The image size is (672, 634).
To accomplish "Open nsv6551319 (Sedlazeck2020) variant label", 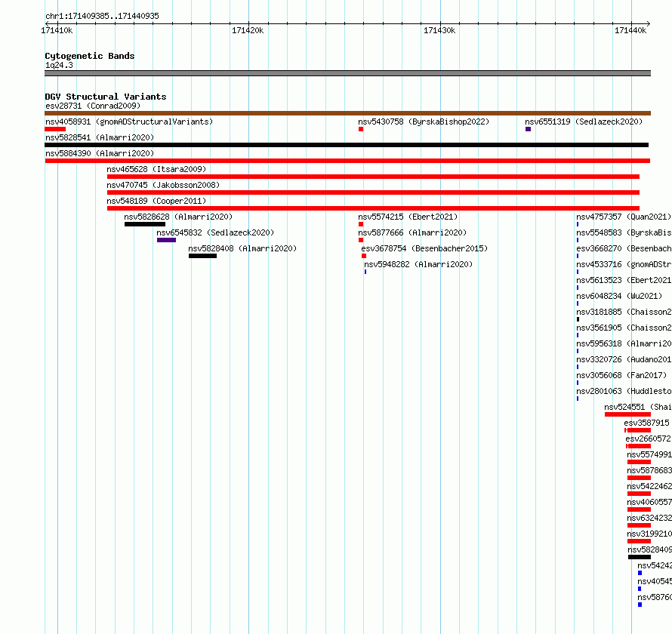I will click(x=584, y=122).
